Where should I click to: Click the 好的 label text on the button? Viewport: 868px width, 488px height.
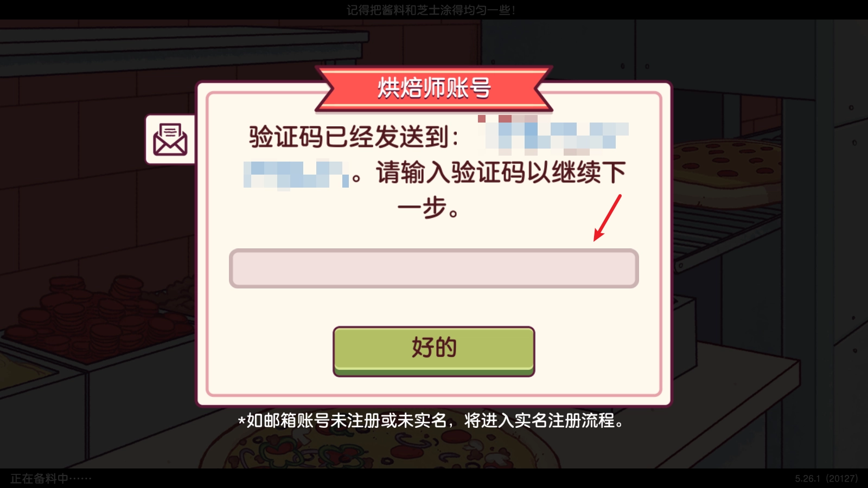click(434, 347)
